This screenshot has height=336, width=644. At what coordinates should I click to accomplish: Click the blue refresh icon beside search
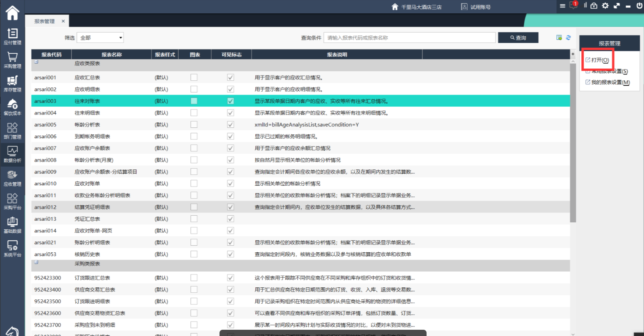click(x=568, y=37)
